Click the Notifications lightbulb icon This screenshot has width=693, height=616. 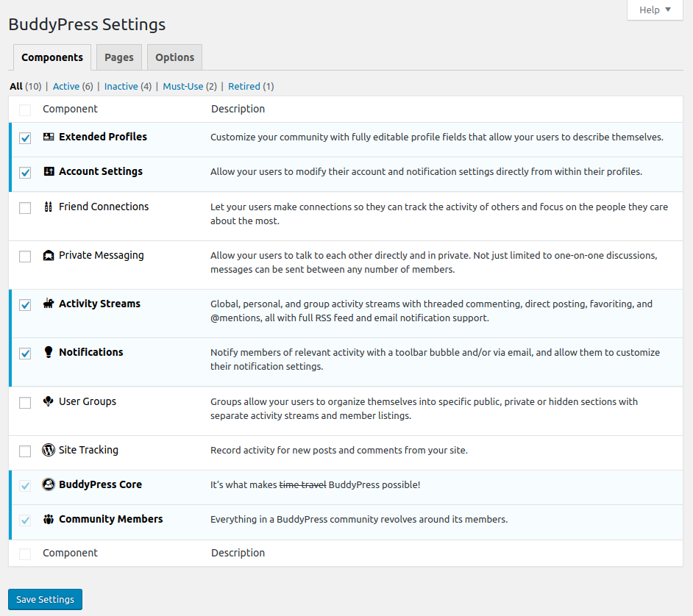click(49, 352)
